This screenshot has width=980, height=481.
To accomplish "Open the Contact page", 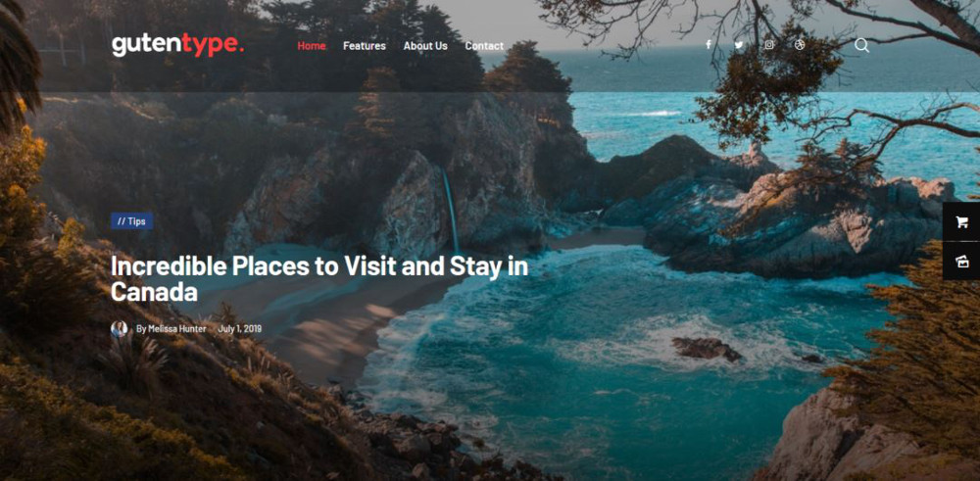I will point(484,46).
